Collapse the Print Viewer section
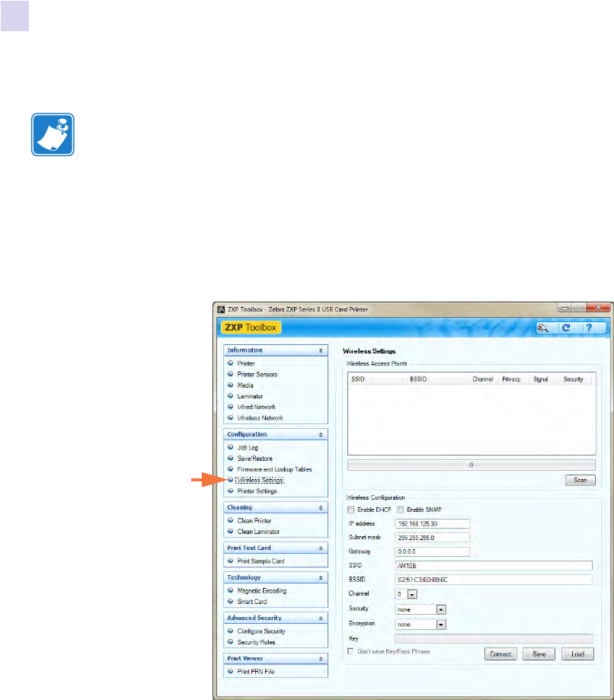 coord(321,659)
